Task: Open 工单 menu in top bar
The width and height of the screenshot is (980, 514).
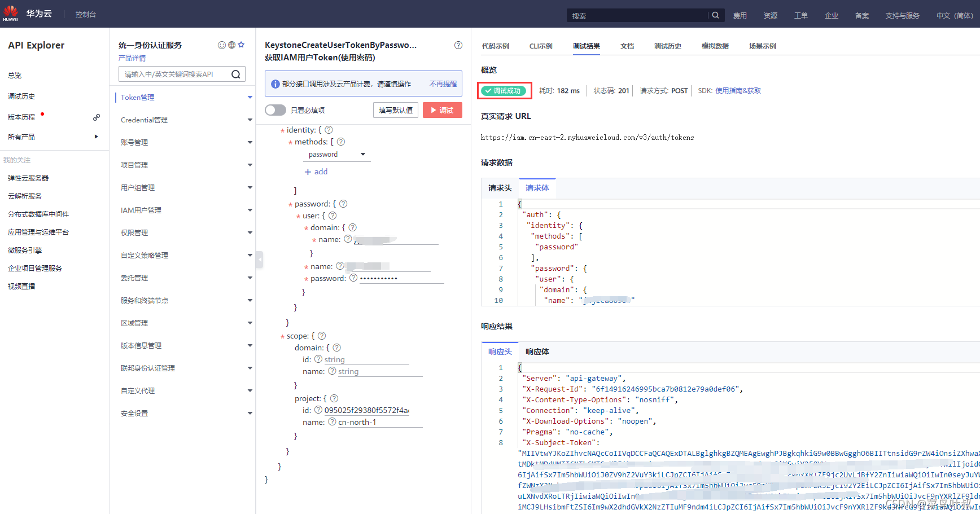Action: click(801, 16)
